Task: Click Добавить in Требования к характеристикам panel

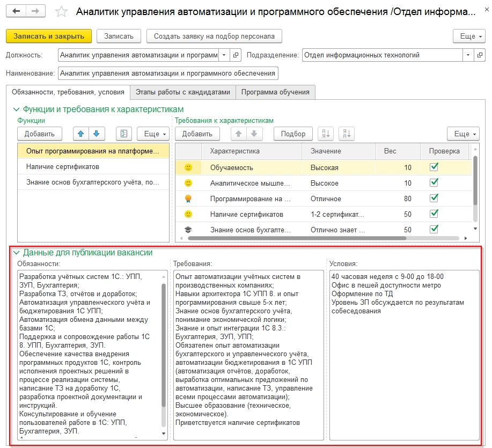Action: pyautogui.click(x=197, y=134)
